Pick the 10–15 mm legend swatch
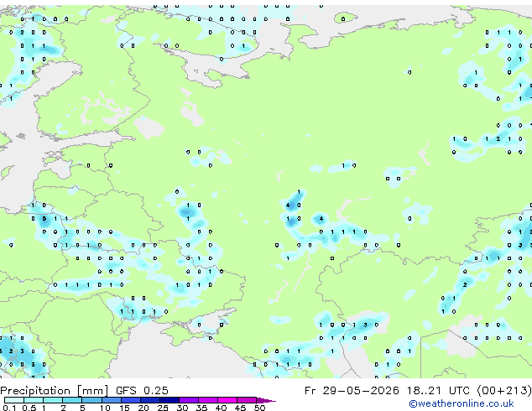 [112, 400]
